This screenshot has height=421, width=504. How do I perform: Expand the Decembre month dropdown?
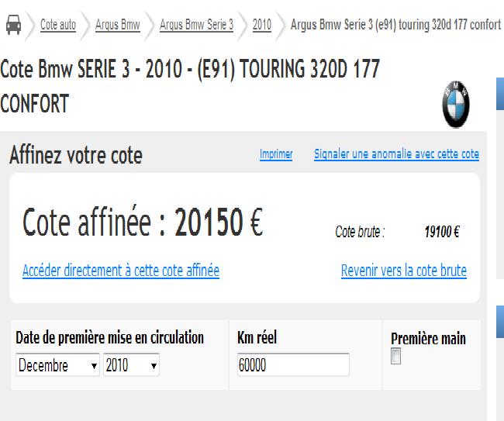tap(58, 365)
